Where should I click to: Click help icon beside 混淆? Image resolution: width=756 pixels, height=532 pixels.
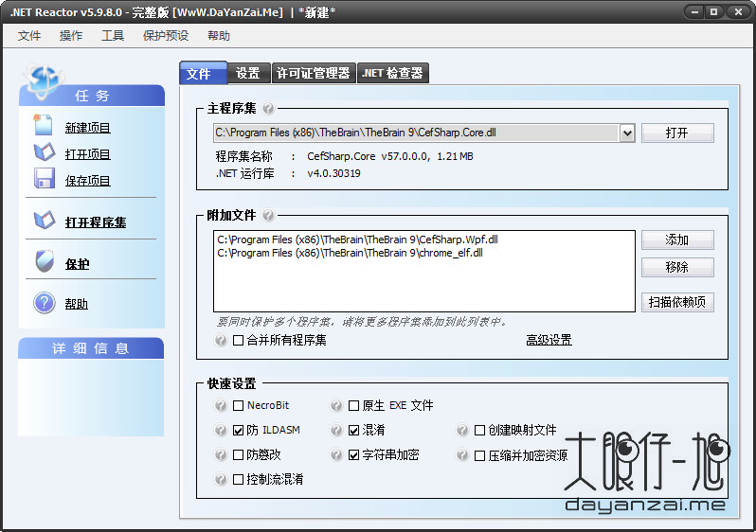pyautogui.click(x=336, y=430)
